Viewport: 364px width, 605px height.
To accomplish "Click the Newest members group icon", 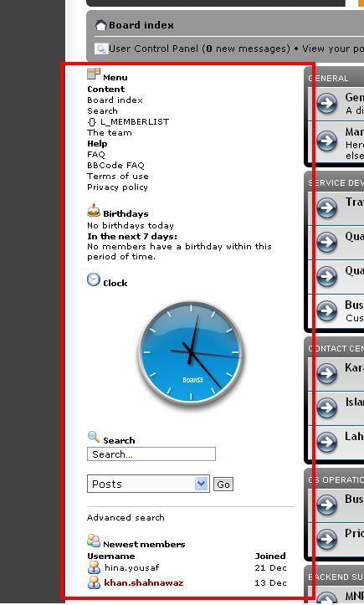I will (94, 541).
